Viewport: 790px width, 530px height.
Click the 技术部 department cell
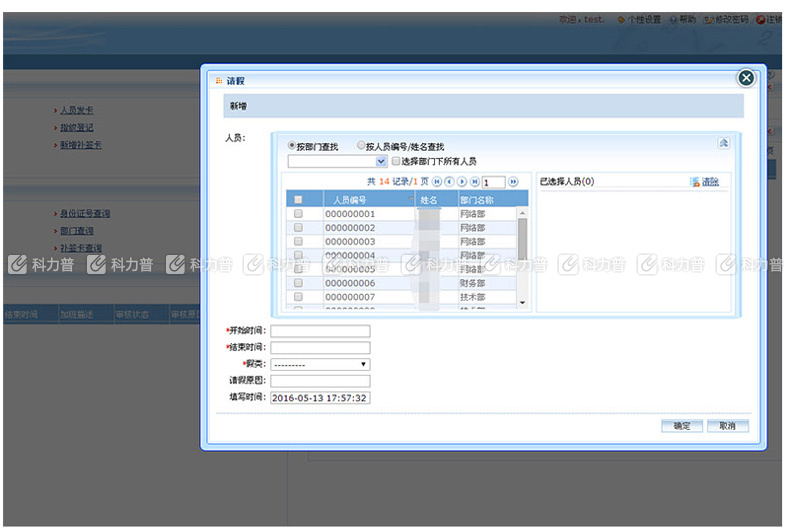(x=473, y=297)
